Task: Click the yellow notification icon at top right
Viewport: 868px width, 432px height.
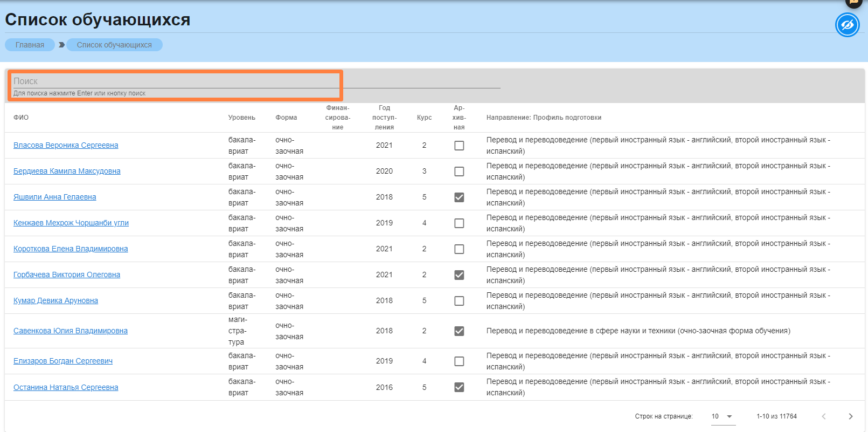Action: pos(854,2)
